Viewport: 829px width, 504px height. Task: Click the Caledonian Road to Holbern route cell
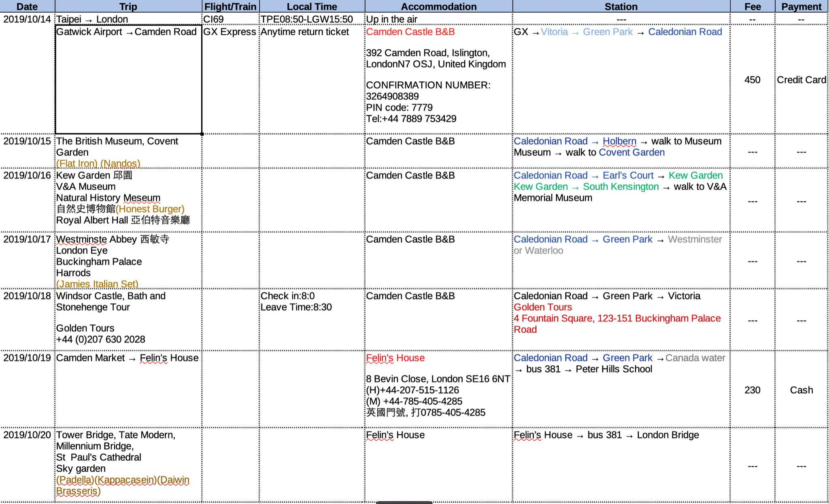(x=621, y=151)
